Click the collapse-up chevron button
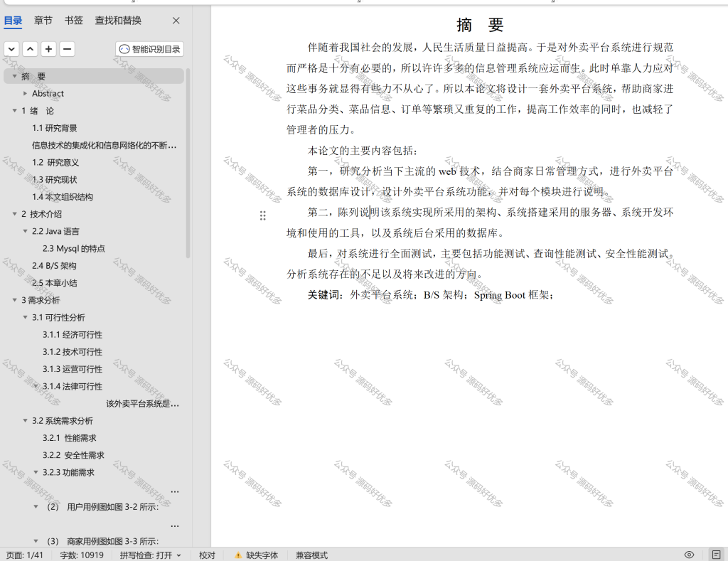728x561 pixels. pos(30,49)
